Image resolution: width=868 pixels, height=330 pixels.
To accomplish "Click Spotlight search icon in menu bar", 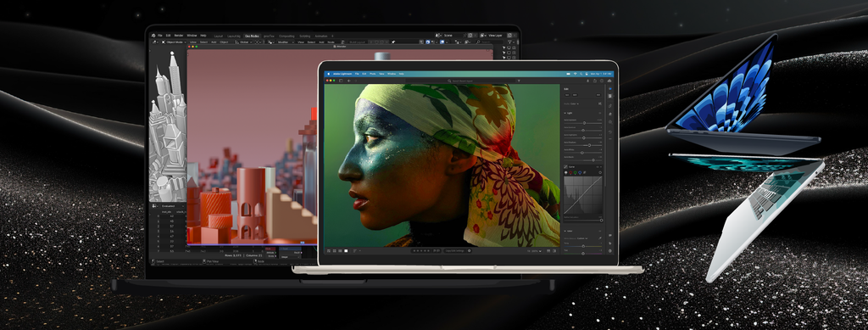I will [x=581, y=74].
